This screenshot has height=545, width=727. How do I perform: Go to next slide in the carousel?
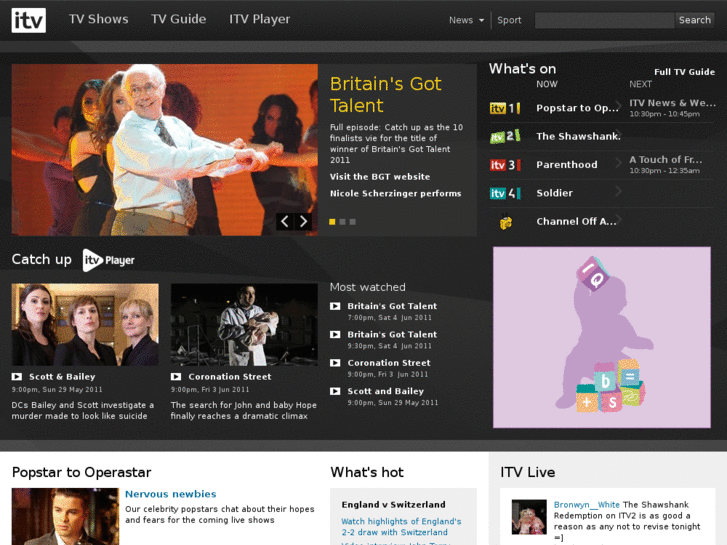303,222
